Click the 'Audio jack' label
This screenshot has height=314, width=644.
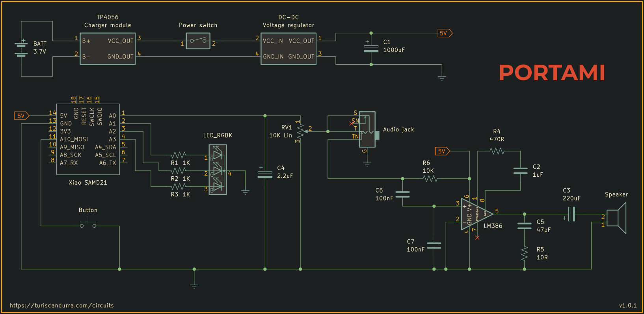click(398, 129)
